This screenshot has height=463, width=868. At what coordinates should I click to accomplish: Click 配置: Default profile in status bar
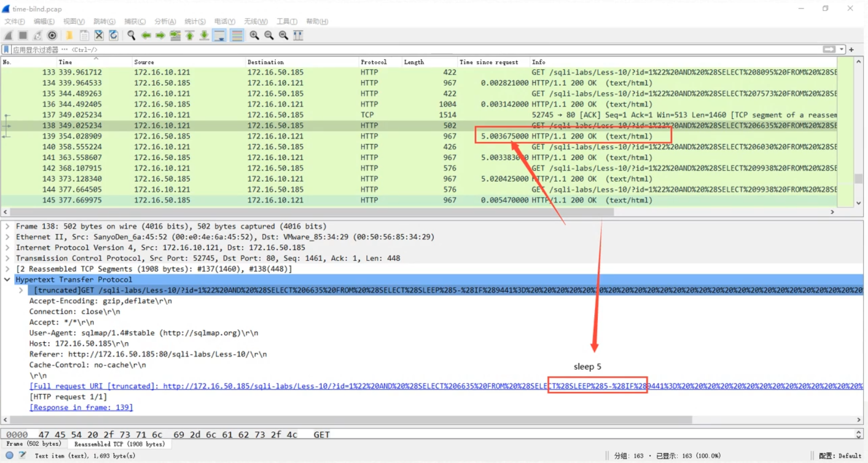tap(840, 456)
